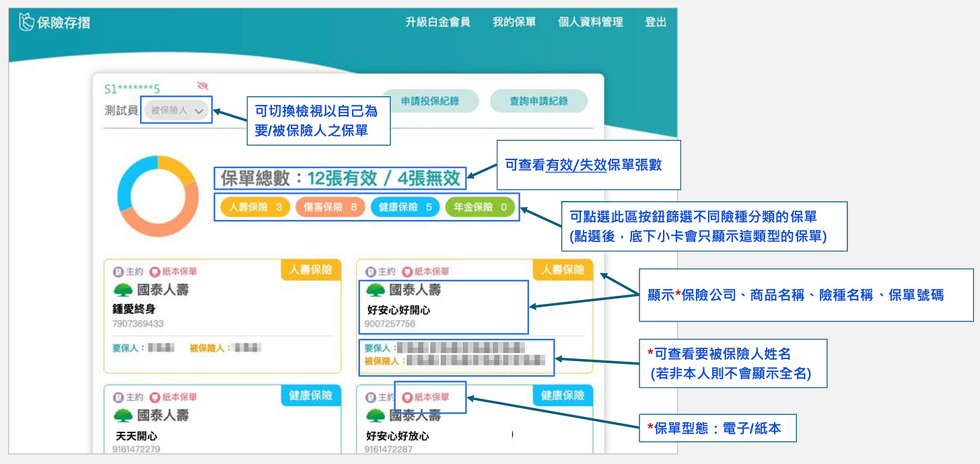980x464 pixels.
Task: Click the yellow segment of the donut chart
Action: [x=175, y=167]
